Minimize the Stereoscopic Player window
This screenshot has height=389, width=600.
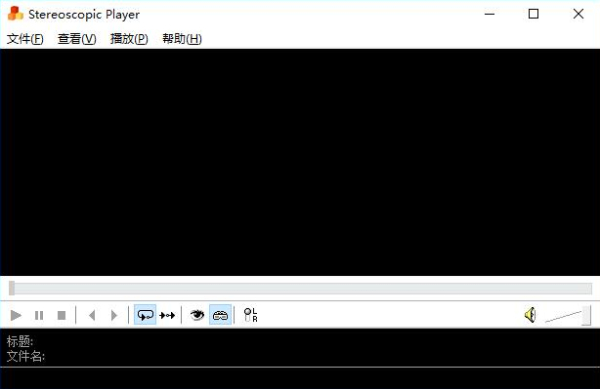tap(489, 14)
